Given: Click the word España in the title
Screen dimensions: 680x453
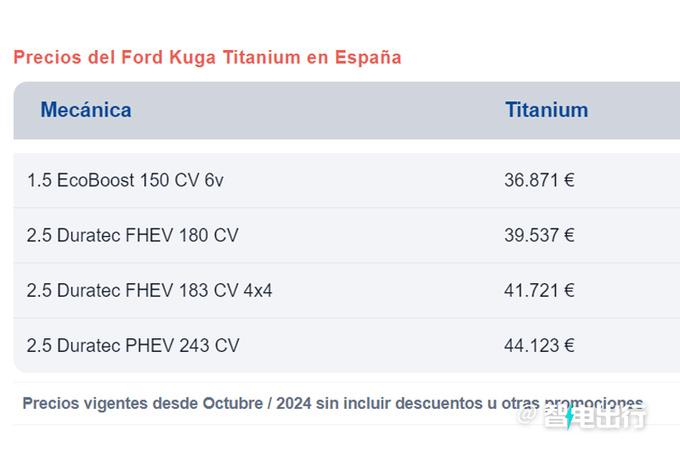Looking at the screenshot, I should pos(368,58).
